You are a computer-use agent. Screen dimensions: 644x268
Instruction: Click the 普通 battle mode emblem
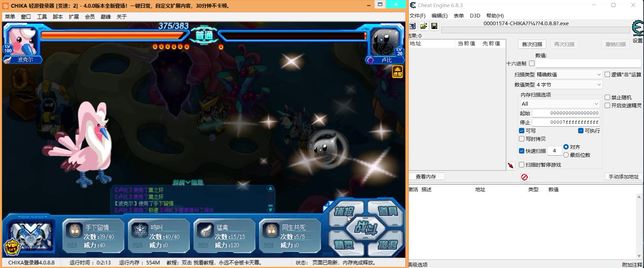point(204,35)
